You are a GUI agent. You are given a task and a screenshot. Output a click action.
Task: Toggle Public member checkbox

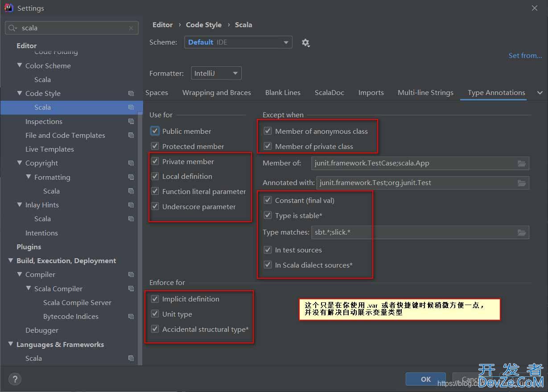[155, 131]
